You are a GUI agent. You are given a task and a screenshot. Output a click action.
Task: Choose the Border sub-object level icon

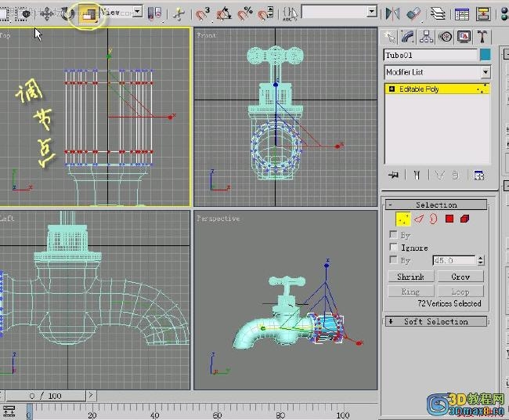coord(434,219)
